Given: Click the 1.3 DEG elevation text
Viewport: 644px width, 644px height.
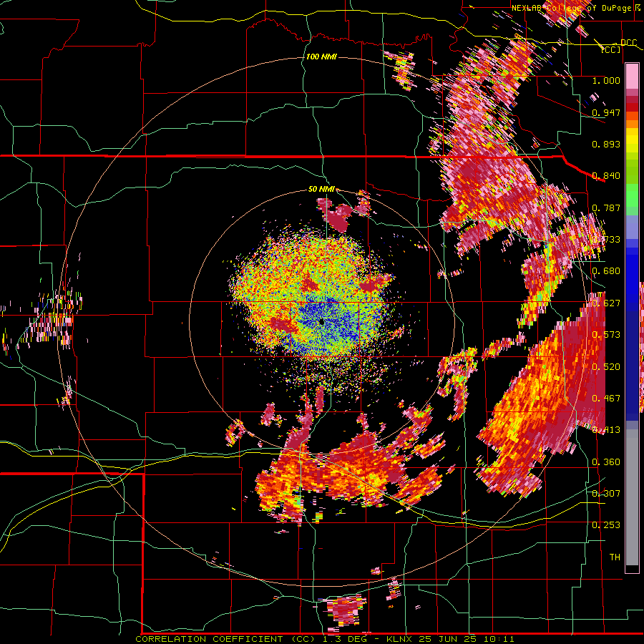Looking at the screenshot, I should pos(345,639).
